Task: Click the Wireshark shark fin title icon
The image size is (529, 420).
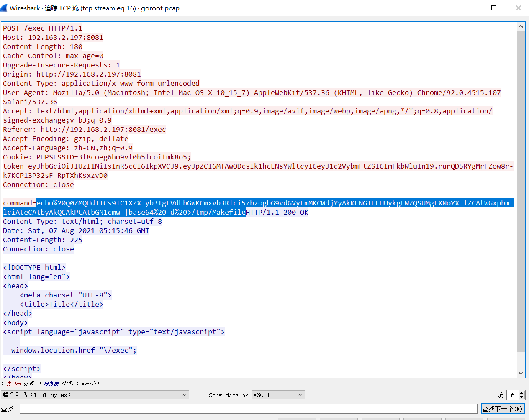Action: point(4,8)
